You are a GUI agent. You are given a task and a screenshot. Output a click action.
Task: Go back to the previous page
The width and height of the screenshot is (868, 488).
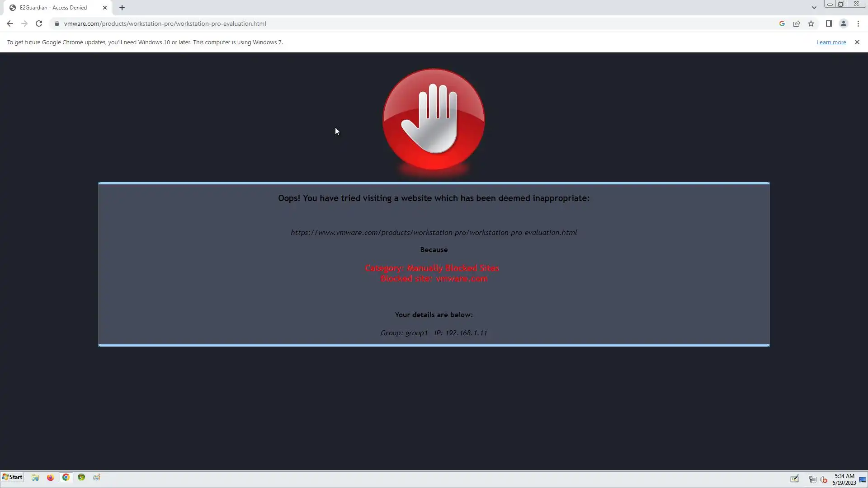pyautogui.click(x=10, y=23)
